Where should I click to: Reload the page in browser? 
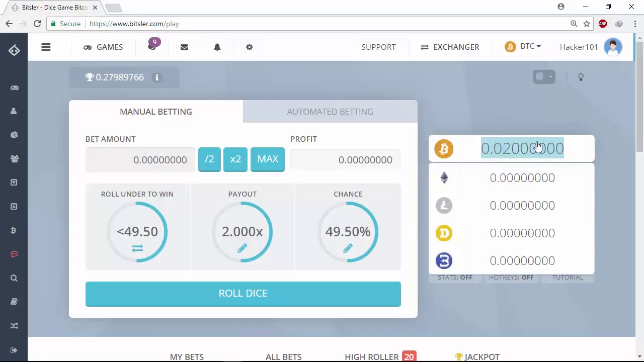pyautogui.click(x=37, y=24)
